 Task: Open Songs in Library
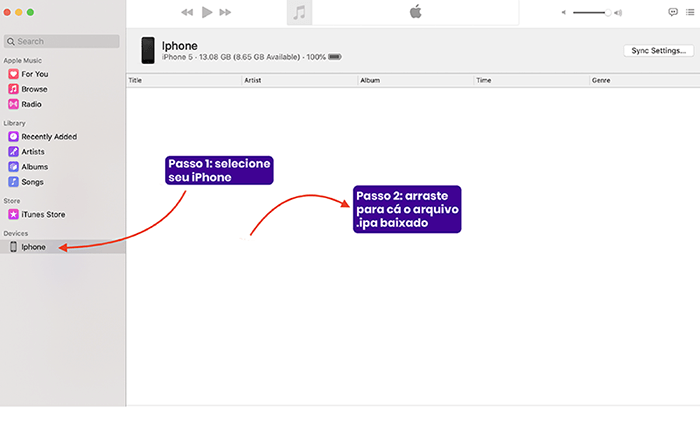pyautogui.click(x=32, y=182)
